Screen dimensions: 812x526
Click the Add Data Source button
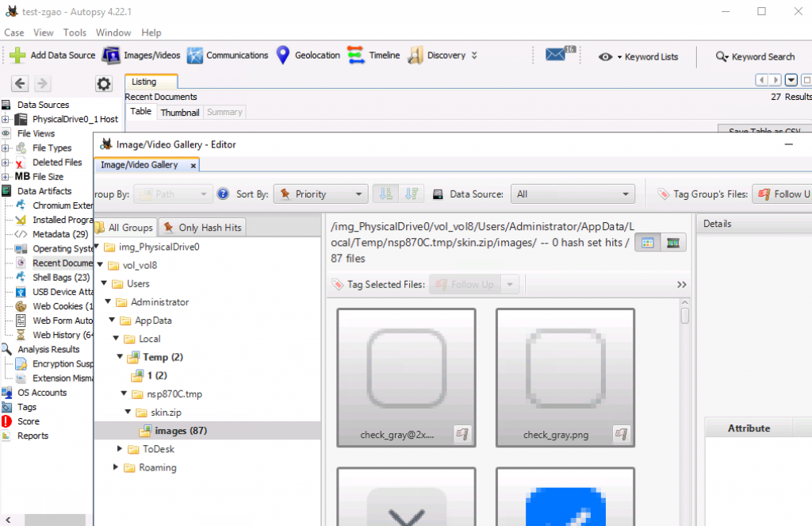click(x=52, y=56)
